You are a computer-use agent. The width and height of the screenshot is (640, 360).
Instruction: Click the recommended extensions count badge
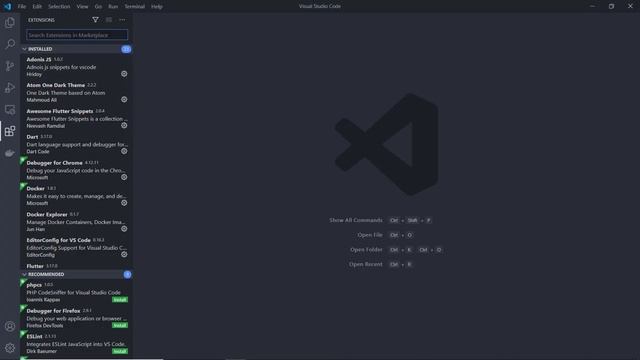click(127, 274)
